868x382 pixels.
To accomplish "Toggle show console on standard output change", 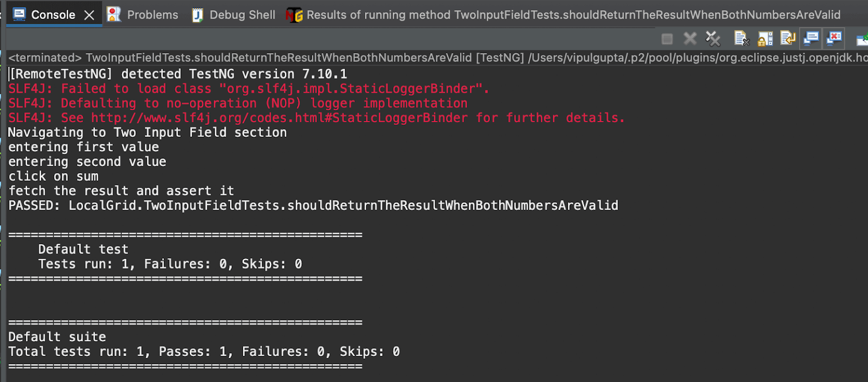I will [x=811, y=39].
